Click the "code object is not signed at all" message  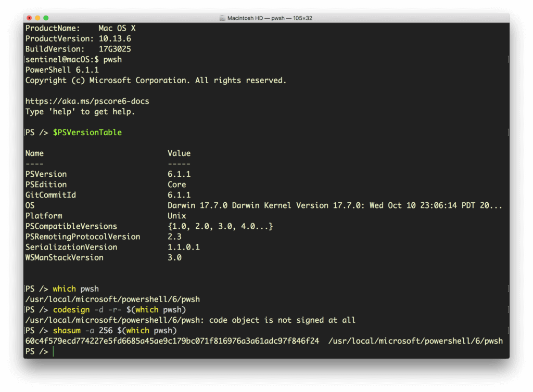coord(282,320)
